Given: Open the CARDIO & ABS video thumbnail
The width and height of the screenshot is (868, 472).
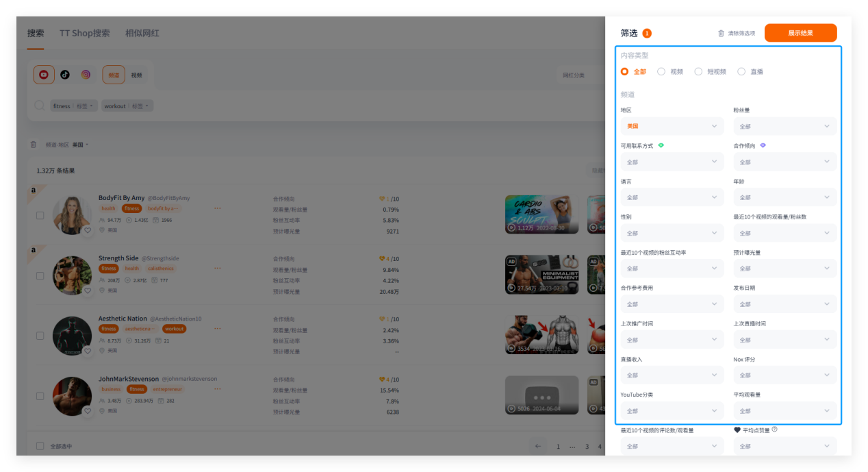Looking at the screenshot, I should 541,214.
